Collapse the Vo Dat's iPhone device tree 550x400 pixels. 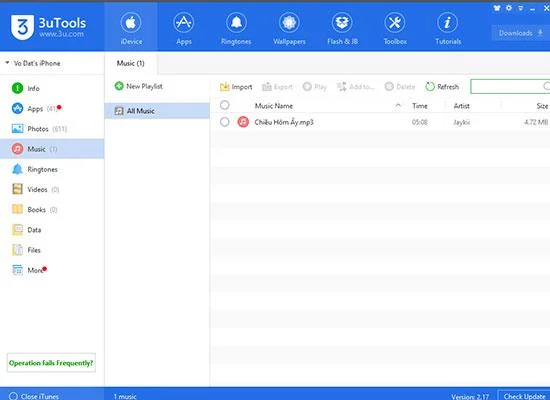point(7,63)
